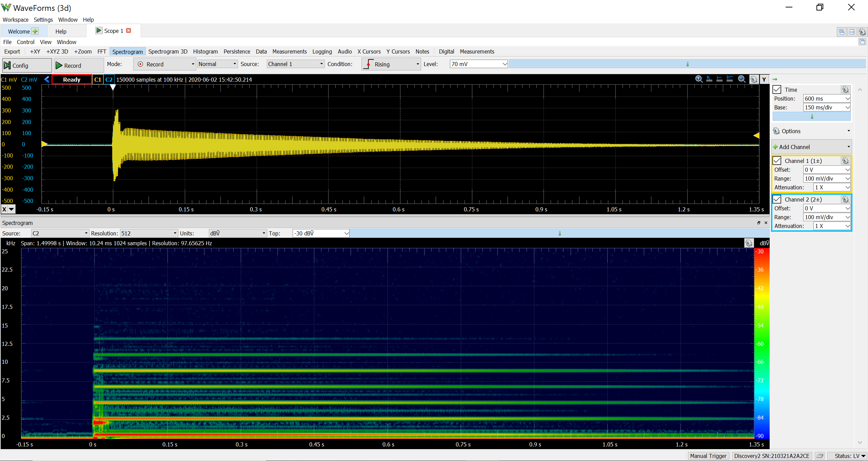868x461 pixels.
Task: Disable Channel 2 checkbox
Action: tap(777, 199)
